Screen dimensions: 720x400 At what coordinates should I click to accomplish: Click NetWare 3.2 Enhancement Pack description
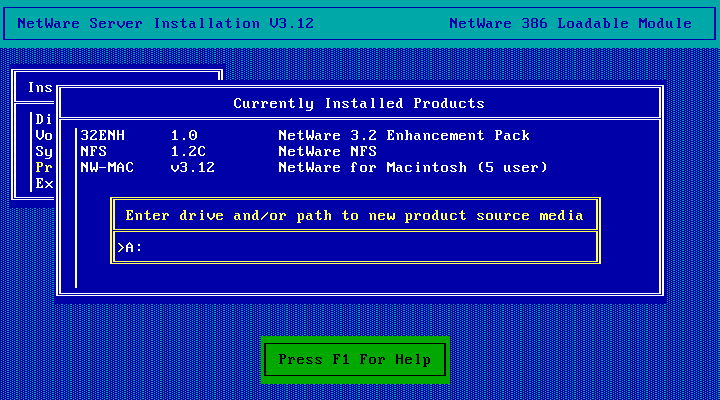[x=404, y=135]
